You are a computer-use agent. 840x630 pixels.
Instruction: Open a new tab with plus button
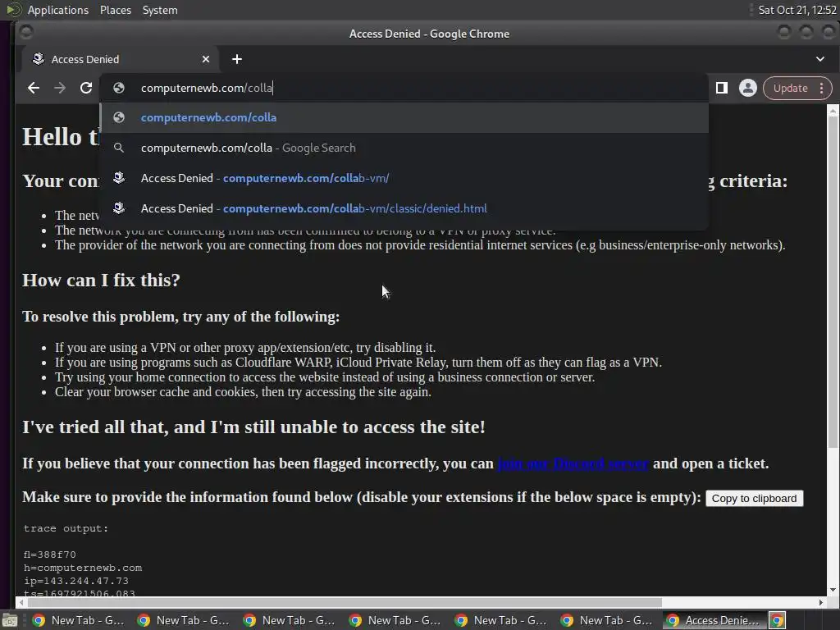(x=237, y=59)
